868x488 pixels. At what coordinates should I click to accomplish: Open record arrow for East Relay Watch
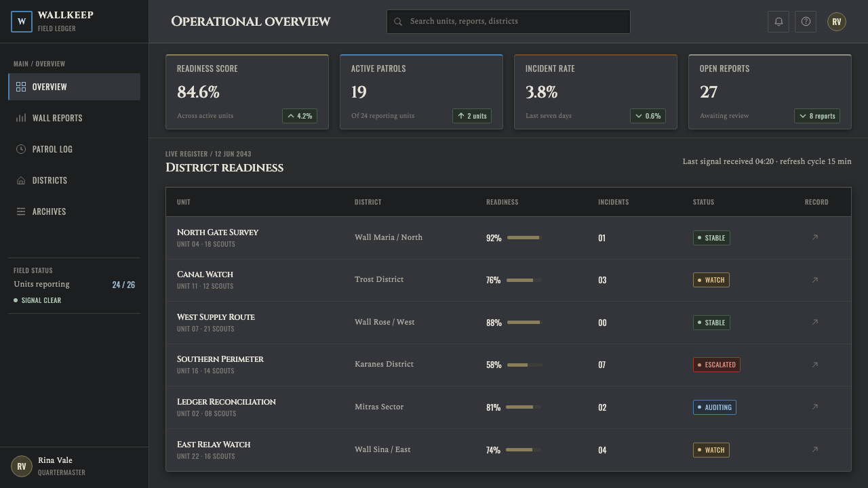point(815,449)
